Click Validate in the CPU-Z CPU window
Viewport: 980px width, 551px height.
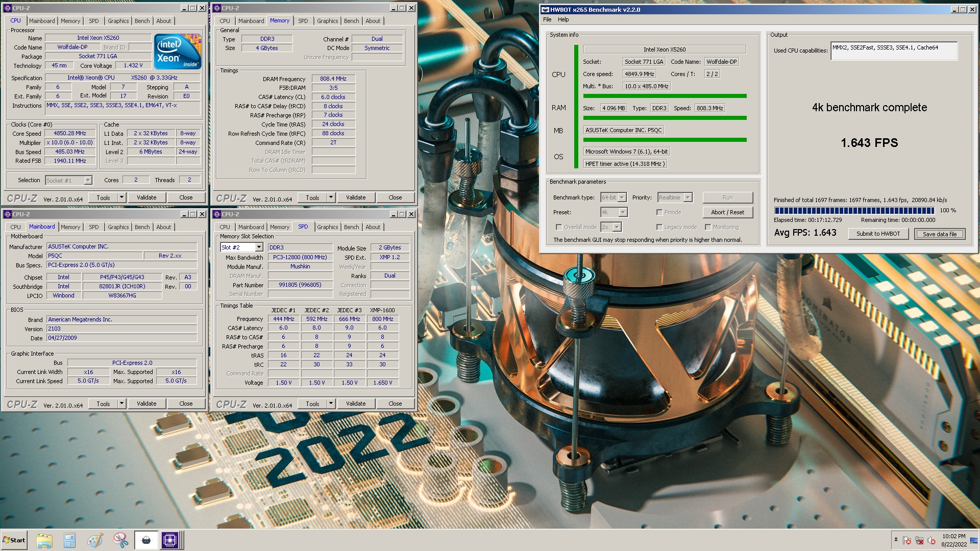[146, 197]
